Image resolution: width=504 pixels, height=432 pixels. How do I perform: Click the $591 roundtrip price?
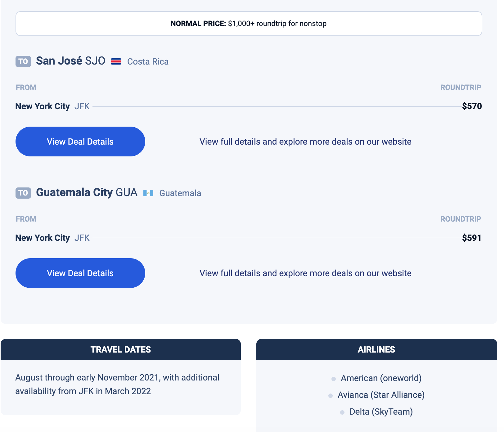(x=472, y=238)
